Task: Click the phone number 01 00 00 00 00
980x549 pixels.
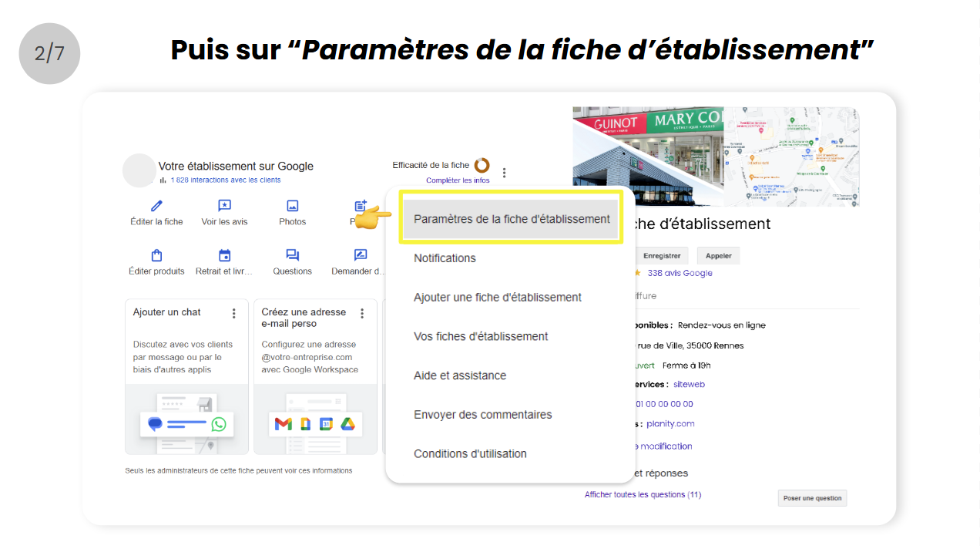Action: pyautogui.click(x=664, y=404)
